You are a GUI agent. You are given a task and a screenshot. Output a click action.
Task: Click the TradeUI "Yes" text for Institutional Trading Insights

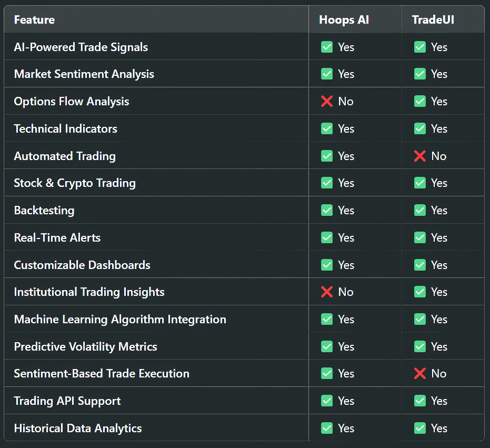click(x=439, y=292)
